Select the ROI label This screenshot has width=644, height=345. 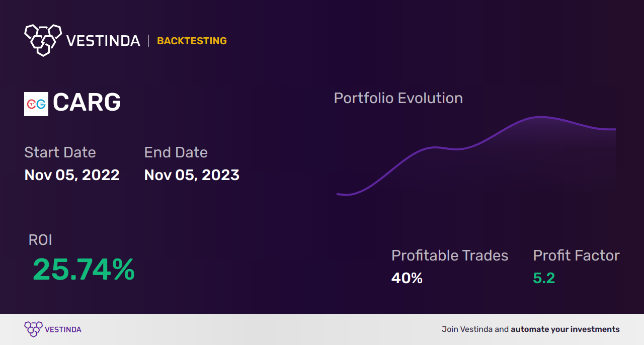[40, 240]
